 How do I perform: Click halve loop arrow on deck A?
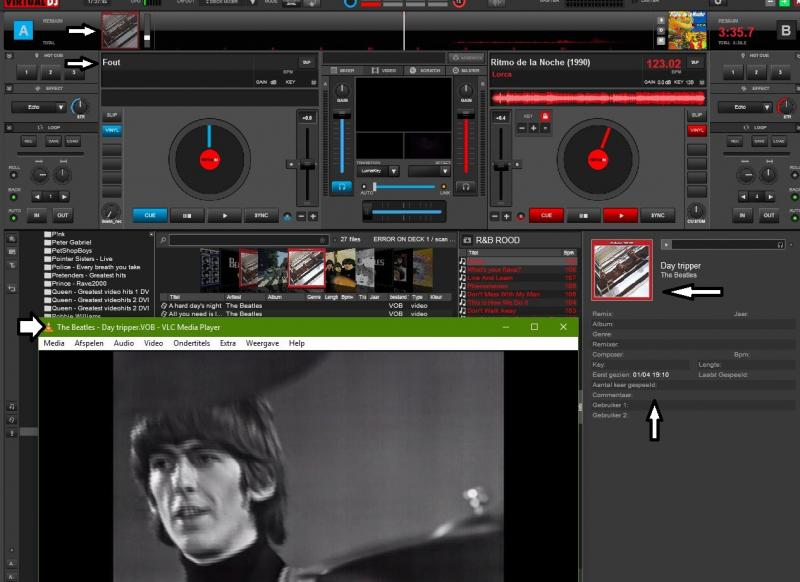(x=37, y=196)
